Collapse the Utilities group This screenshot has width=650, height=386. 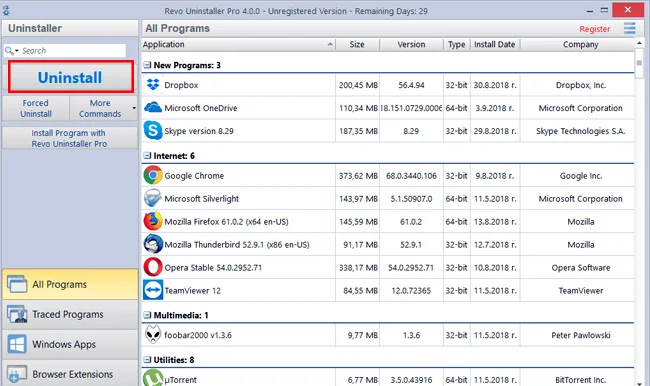[x=147, y=359]
